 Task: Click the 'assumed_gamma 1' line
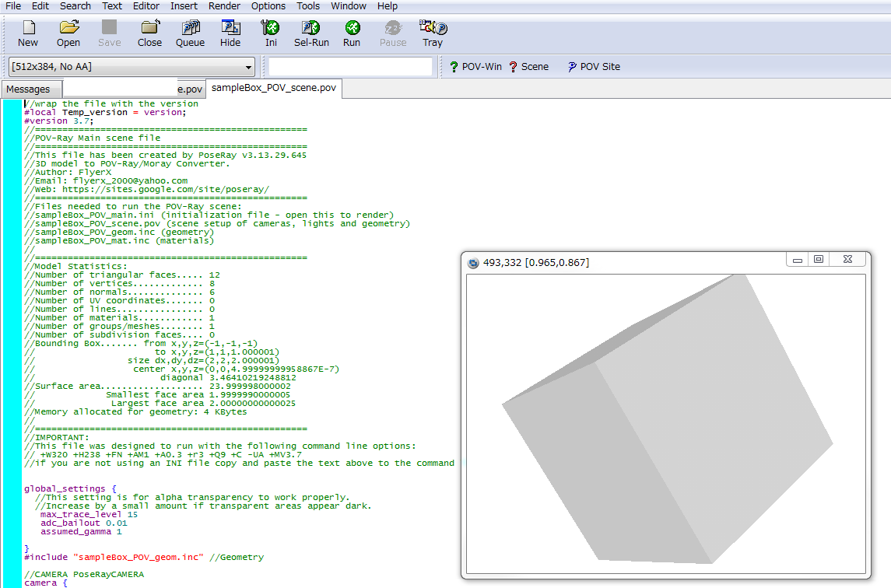(81, 532)
